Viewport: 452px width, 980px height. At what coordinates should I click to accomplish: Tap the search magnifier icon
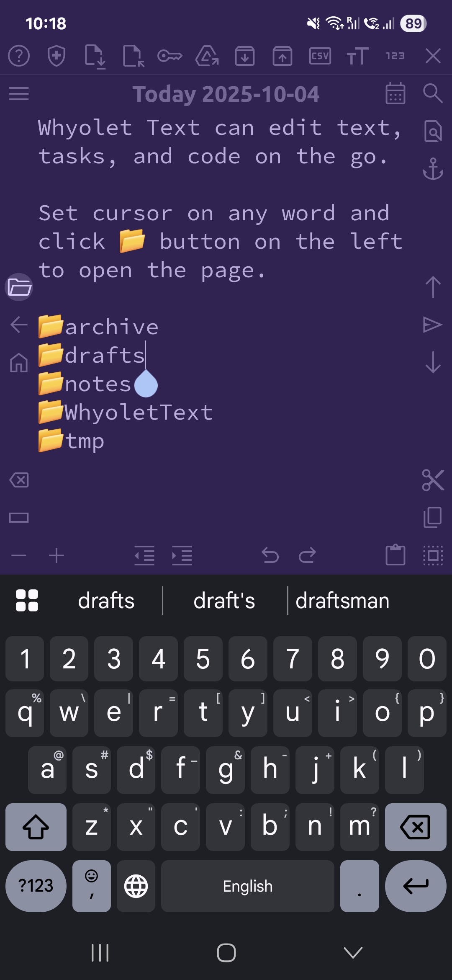pos(433,93)
